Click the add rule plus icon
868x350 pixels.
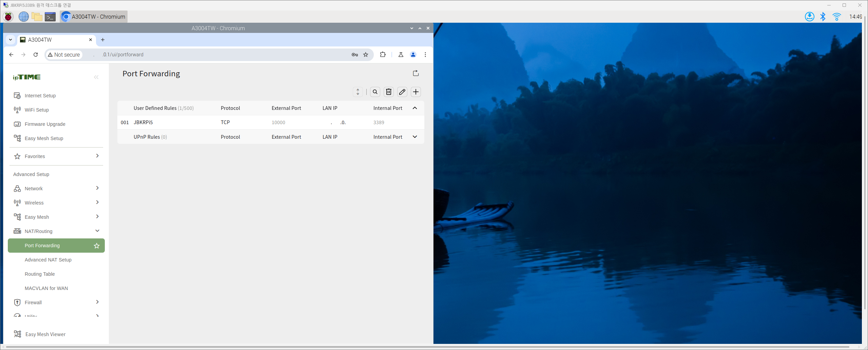416,92
